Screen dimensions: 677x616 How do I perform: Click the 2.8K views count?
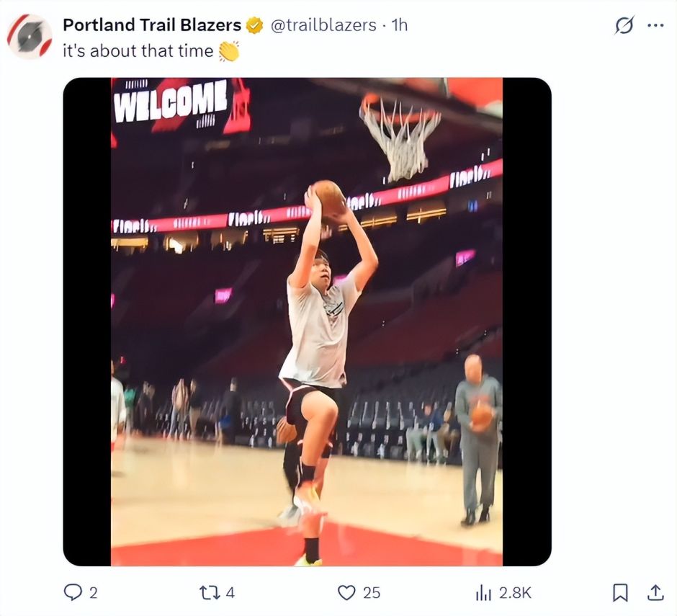point(515,592)
